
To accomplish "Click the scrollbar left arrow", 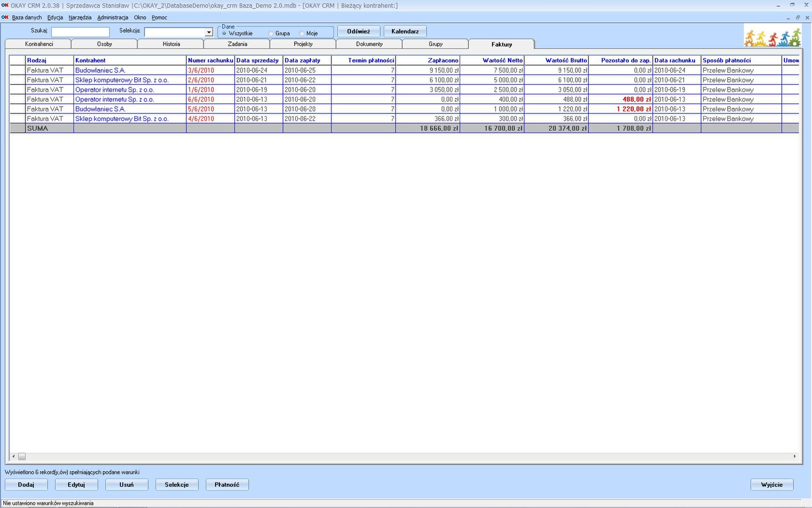I will 14,456.
